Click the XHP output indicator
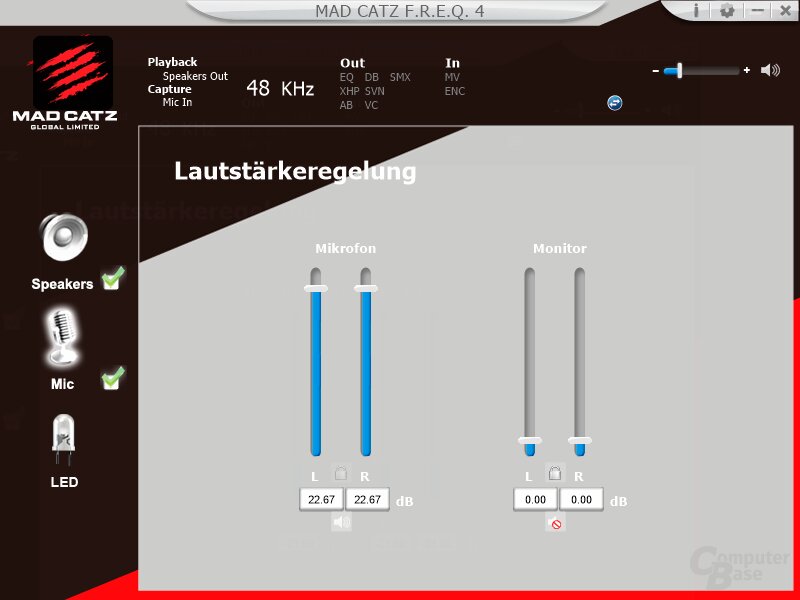Screen dimensions: 800x600 pos(349,91)
